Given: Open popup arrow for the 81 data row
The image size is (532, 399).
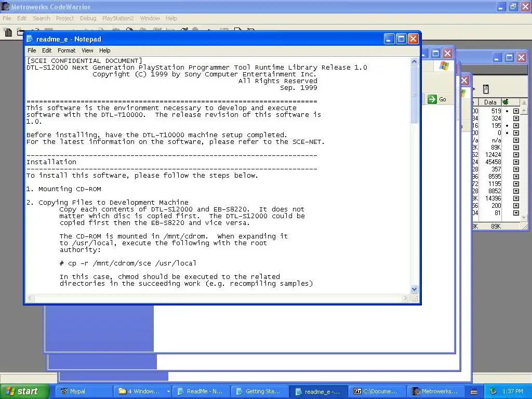Looking at the screenshot, I should 516,213.
